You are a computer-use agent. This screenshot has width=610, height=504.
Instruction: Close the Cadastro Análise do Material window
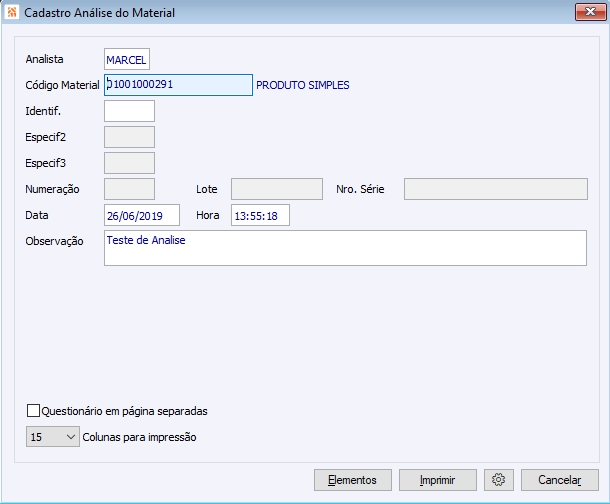point(590,12)
